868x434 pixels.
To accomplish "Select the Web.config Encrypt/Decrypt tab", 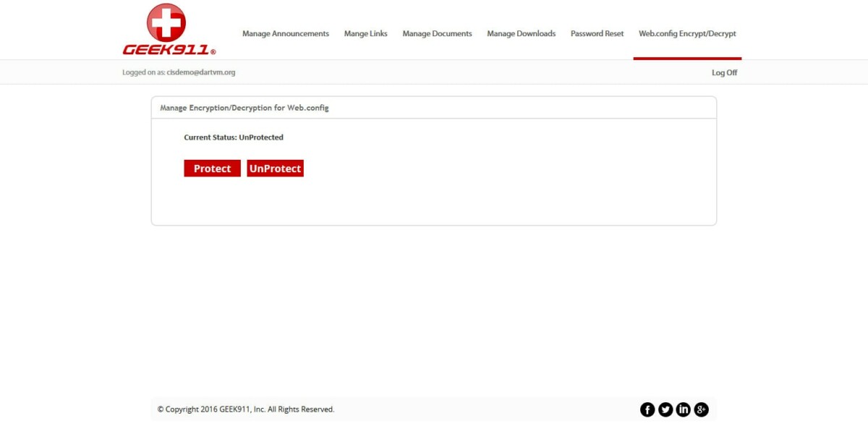I will click(x=686, y=33).
